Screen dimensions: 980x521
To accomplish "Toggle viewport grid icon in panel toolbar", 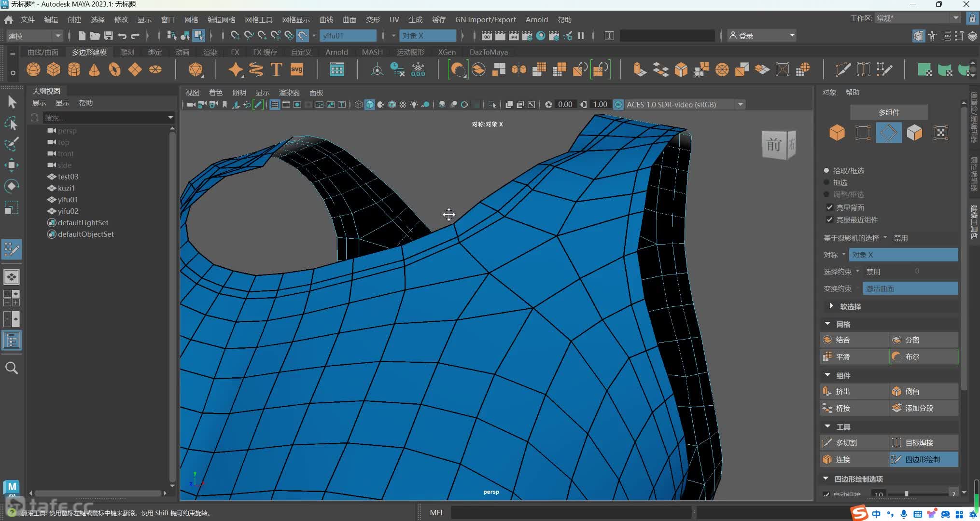I will pos(275,105).
